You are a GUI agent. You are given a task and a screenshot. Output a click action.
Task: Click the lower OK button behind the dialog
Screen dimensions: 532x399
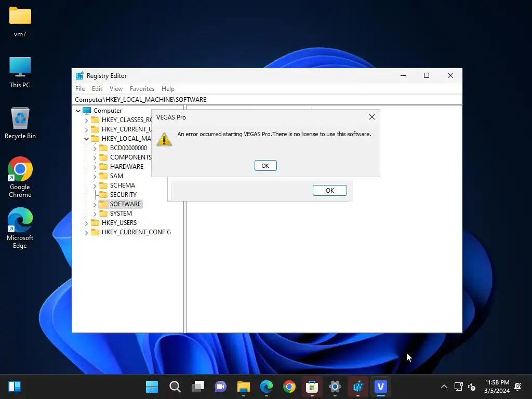[329, 190]
